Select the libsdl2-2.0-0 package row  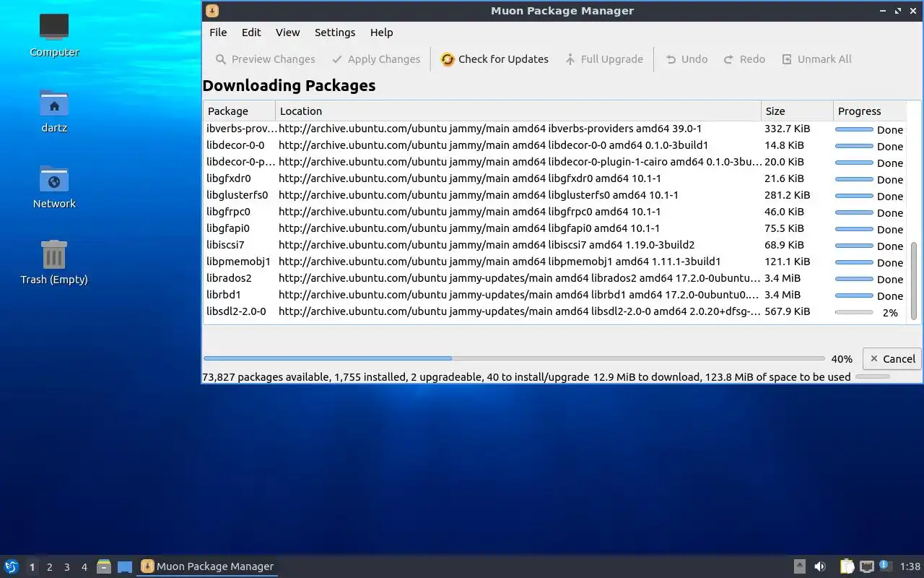point(554,312)
